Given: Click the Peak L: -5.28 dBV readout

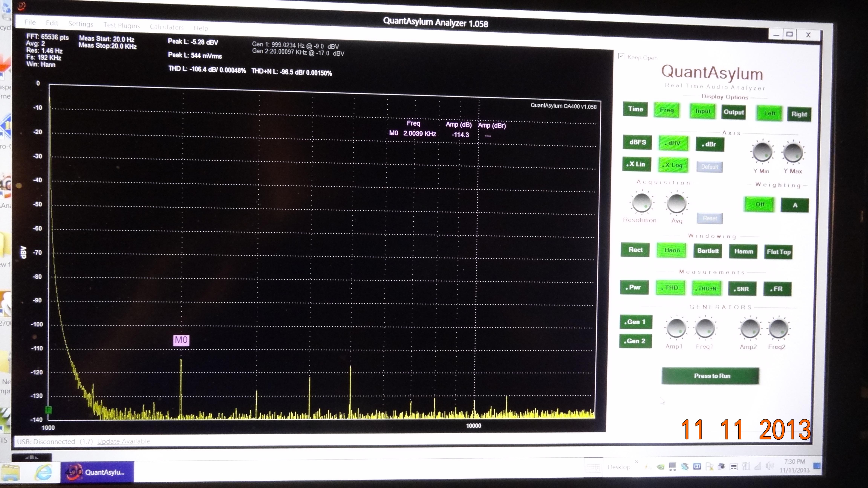Looking at the screenshot, I should point(193,42).
